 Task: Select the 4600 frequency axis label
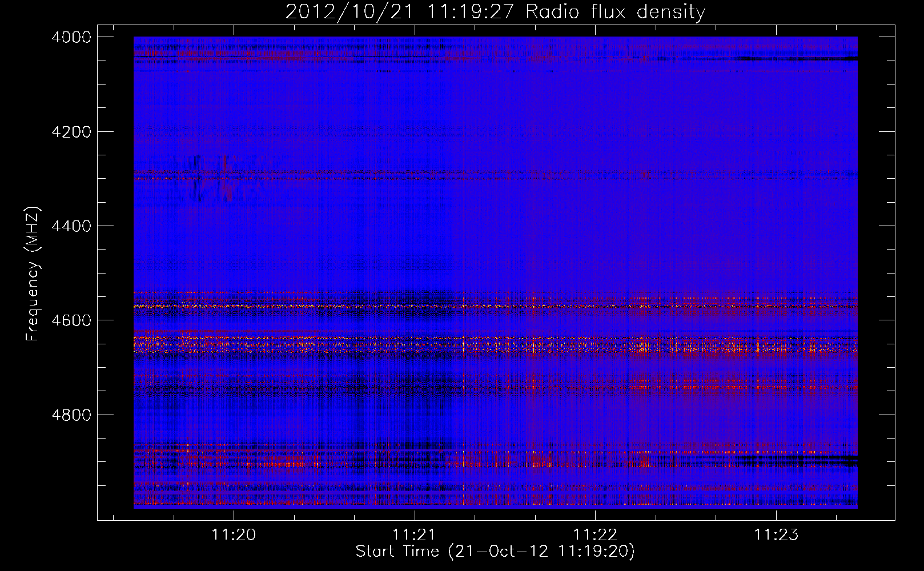71,320
